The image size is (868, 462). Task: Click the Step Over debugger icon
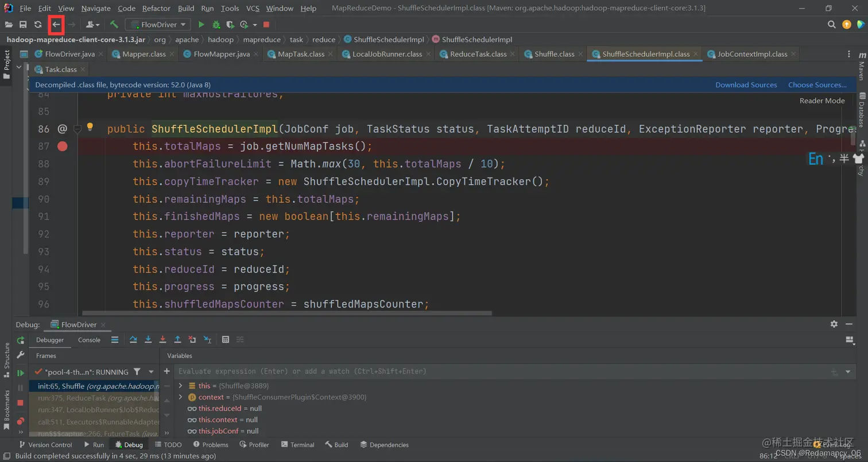(133, 340)
